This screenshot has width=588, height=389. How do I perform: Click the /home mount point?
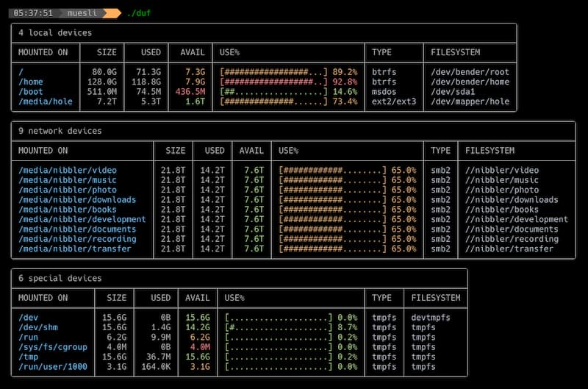(31, 82)
